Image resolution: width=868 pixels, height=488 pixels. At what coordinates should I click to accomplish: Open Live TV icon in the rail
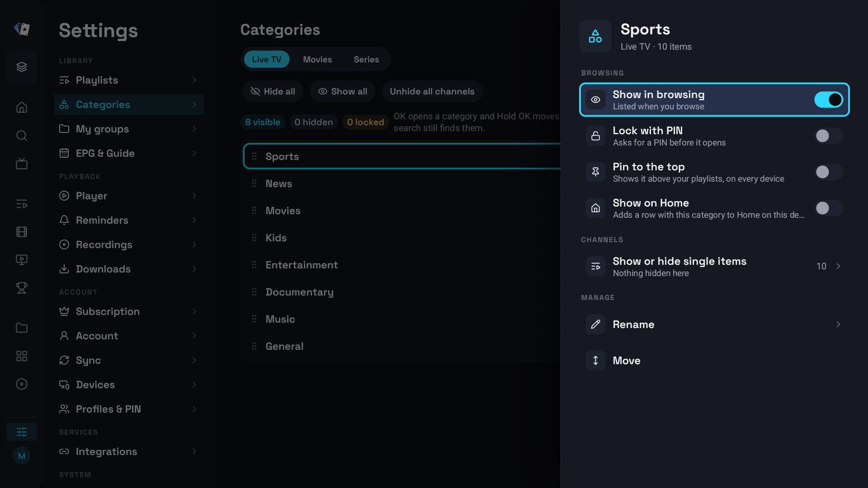point(22,164)
